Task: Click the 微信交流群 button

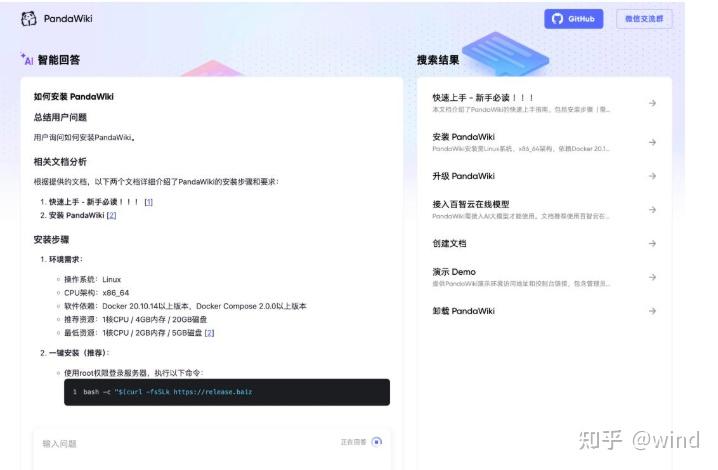Action: [644, 19]
